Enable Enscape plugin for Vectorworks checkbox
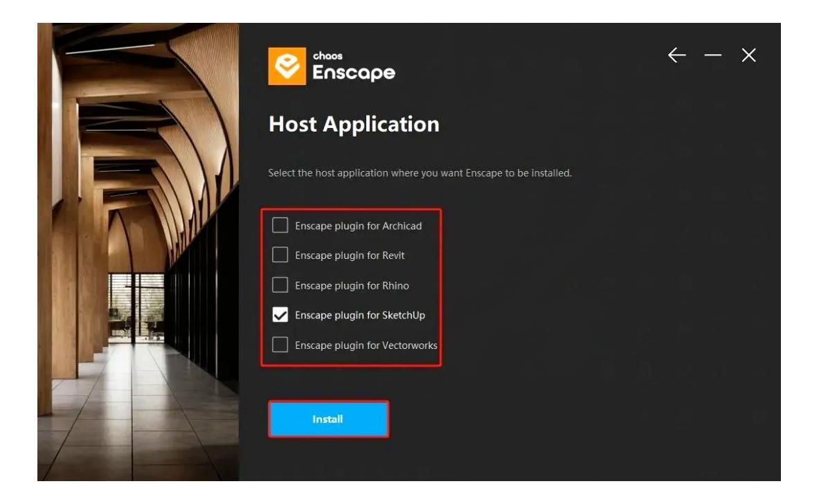819x504 pixels. (x=280, y=345)
